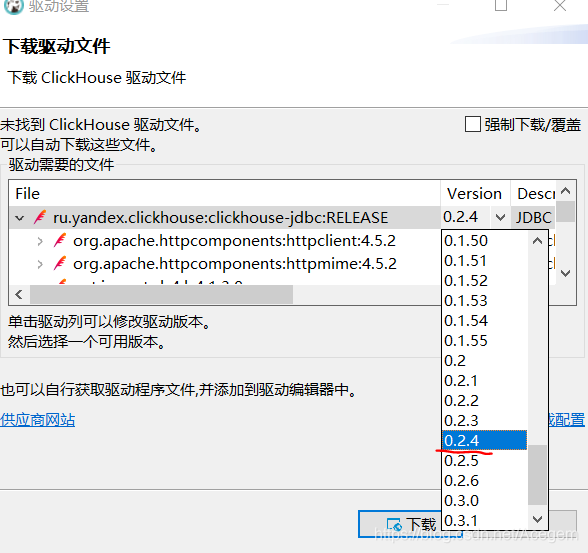Select version 0.1.51 in the dropdown list
The width and height of the screenshot is (588, 553).
[484, 261]
